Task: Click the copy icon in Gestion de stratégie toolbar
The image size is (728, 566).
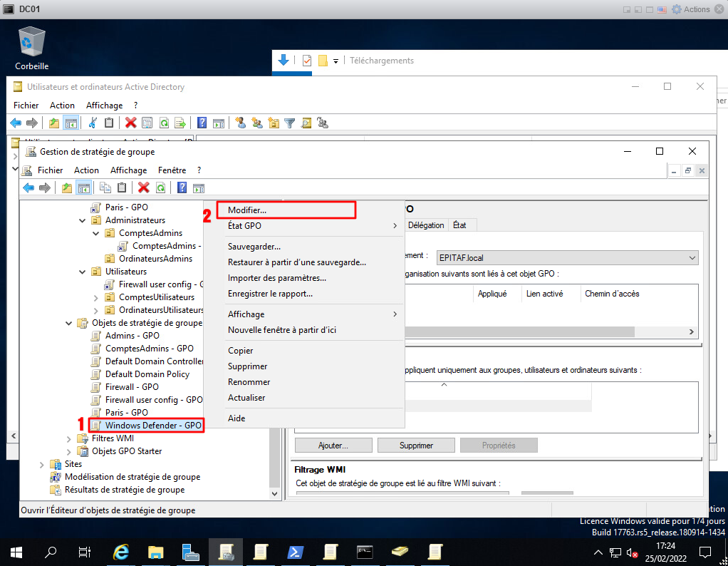Action: click(105, 187)
